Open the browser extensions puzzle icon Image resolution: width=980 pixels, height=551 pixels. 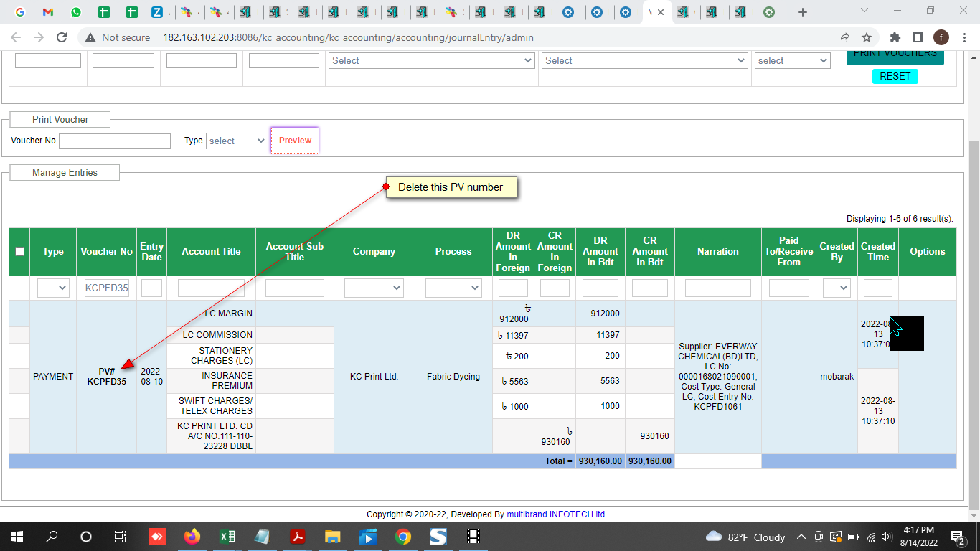pyautogui.click(x=895, y=37)
